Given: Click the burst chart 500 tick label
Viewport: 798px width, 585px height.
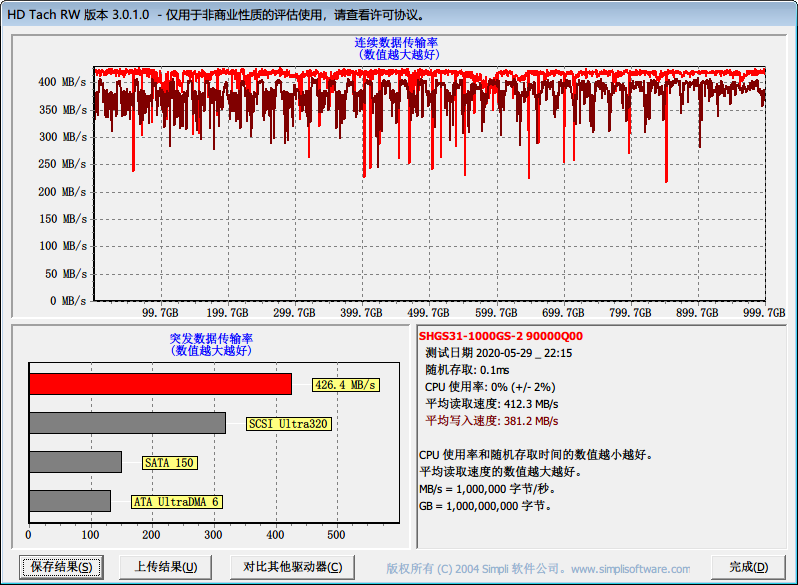Looking at the screenshot, I should tap(336, 535).
